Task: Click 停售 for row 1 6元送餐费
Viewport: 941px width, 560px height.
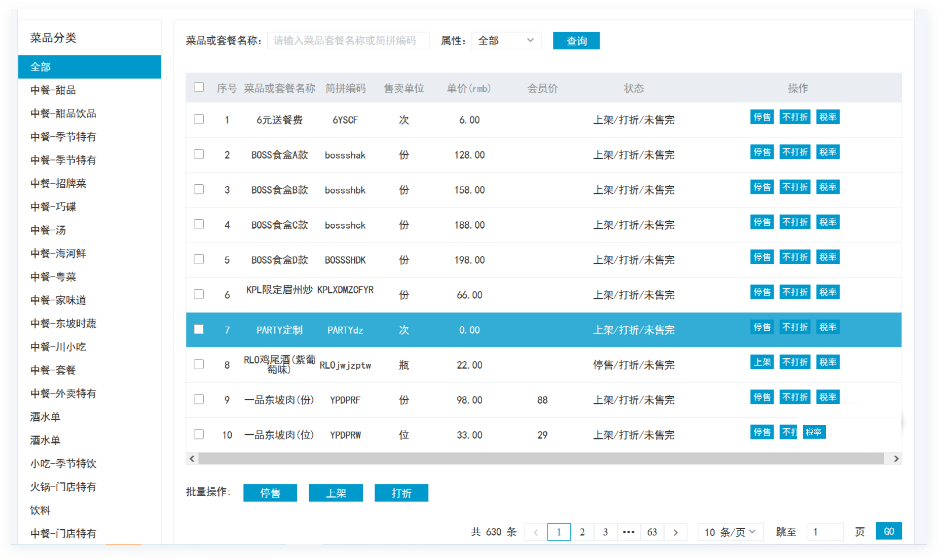Action: click(x=762, y=117)
